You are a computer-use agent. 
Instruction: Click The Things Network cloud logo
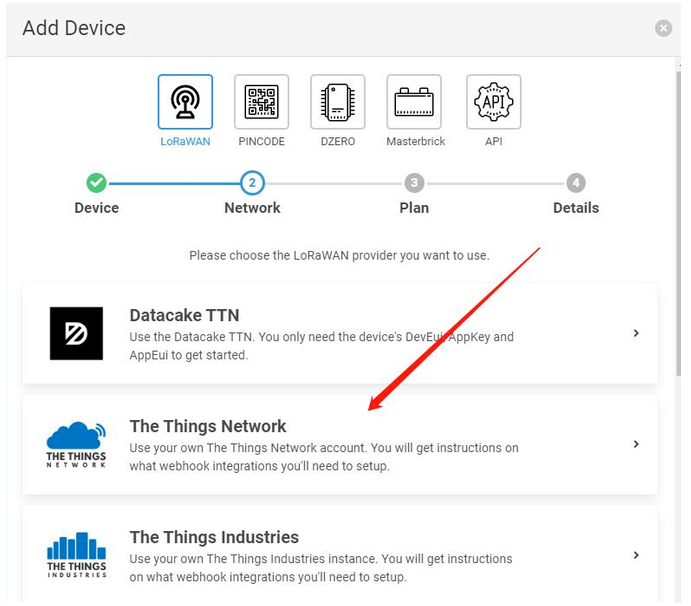click(76, 444)
